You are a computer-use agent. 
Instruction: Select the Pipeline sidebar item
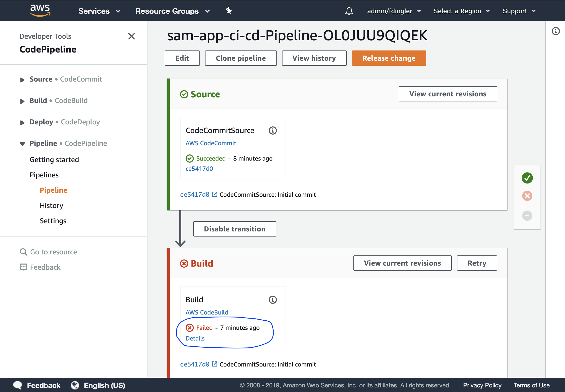54,190
